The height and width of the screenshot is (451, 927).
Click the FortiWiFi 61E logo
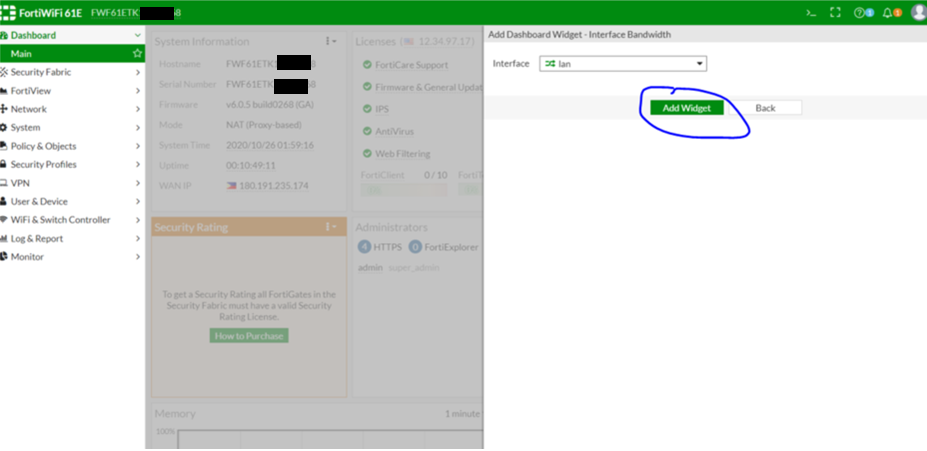coord(41,12)
